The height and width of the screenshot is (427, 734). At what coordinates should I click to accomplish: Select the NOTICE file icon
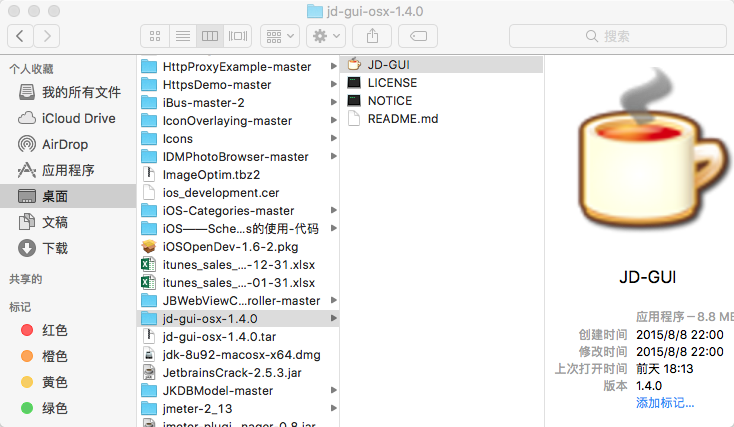[354, 101]
